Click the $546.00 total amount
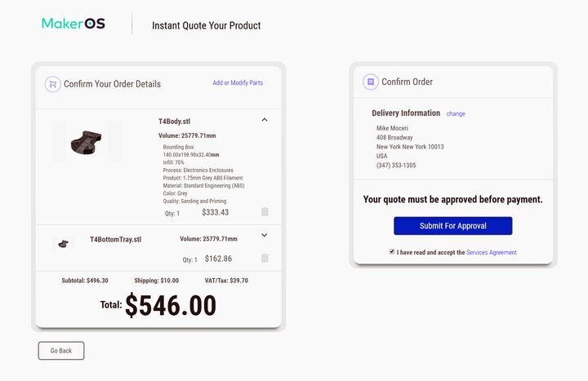Viewport: 588px width, 381px height. click(x=171, y=305)
